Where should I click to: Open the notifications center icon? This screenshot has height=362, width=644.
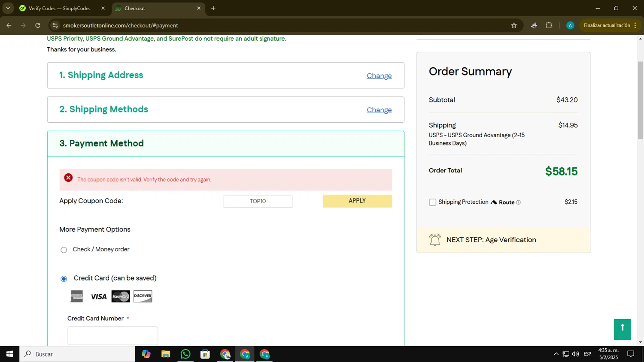click(631, 354)
